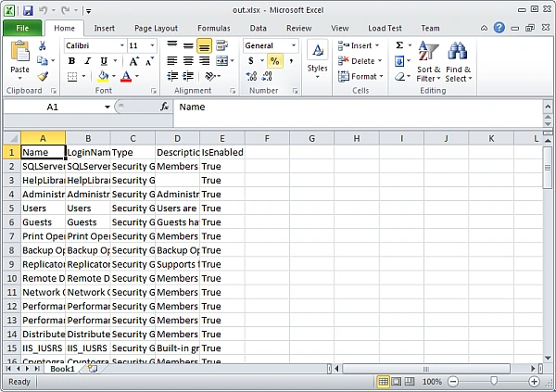Open the File tab
The image size is (556, 392).
[22, 28]
